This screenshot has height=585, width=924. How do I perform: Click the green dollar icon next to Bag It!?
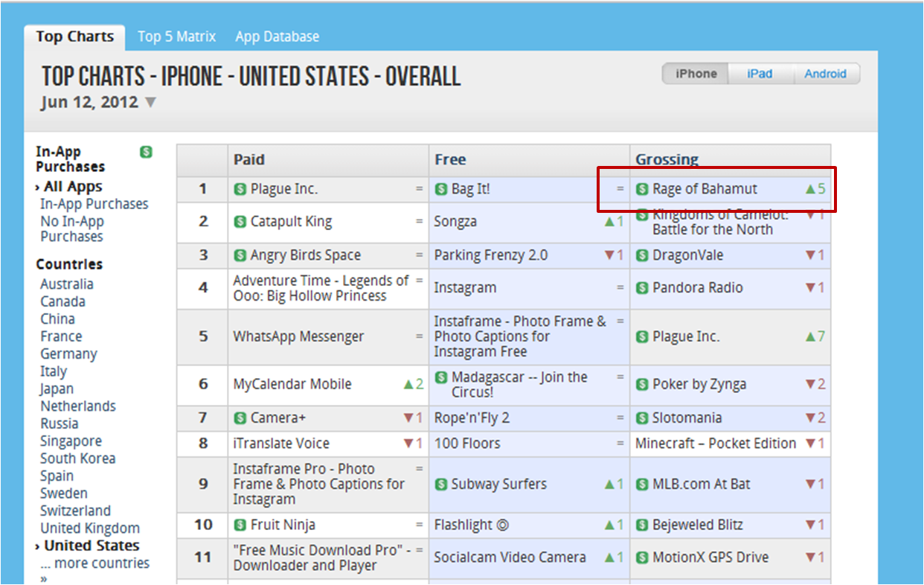pos(441,190)
